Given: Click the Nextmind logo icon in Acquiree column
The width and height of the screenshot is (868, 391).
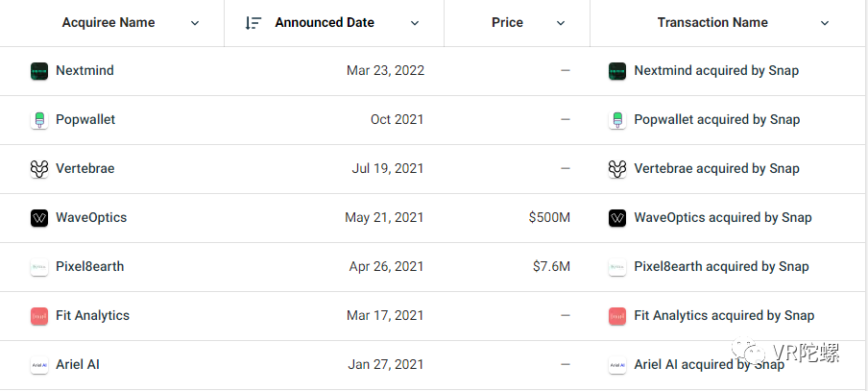Looking at the screenshot, I should point(39,71).
